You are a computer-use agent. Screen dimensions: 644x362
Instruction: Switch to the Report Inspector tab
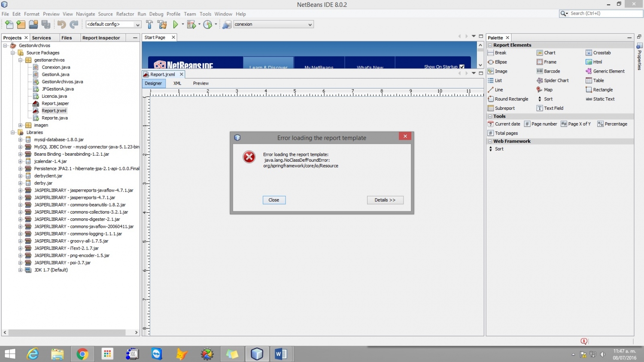(x=101, y=38)
